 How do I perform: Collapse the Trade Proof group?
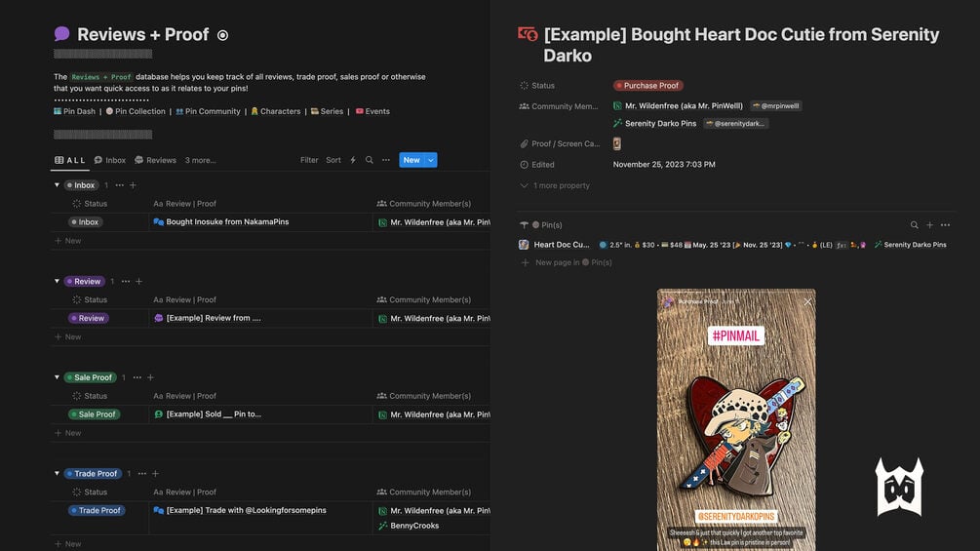pos(57,474)
